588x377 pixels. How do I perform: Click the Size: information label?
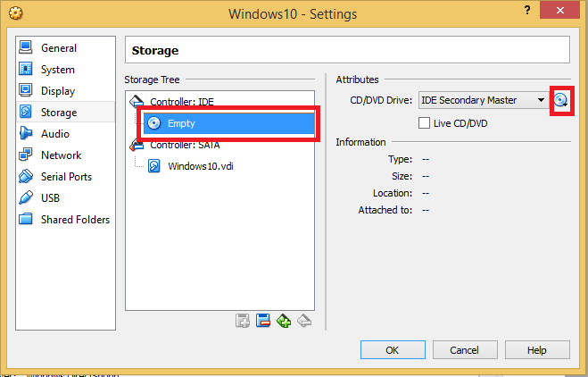coord(402,176)
